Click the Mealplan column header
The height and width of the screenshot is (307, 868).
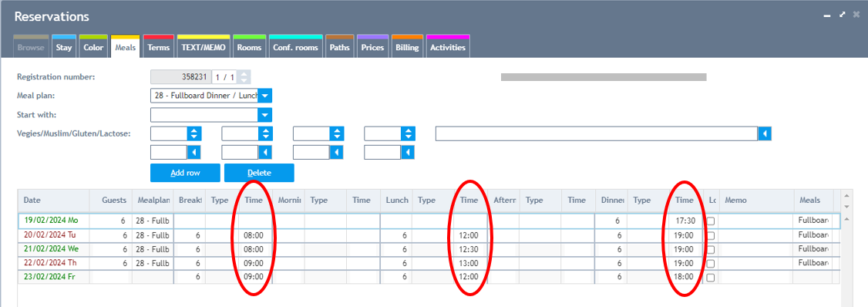152,200
